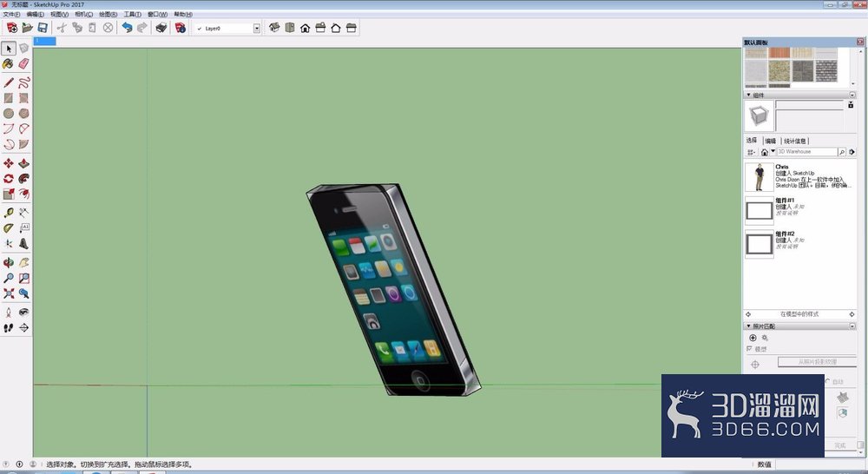This screenshot has width=868, height=474.
Task: Collapse the 组件 components panel
Action: click(749, 95)
